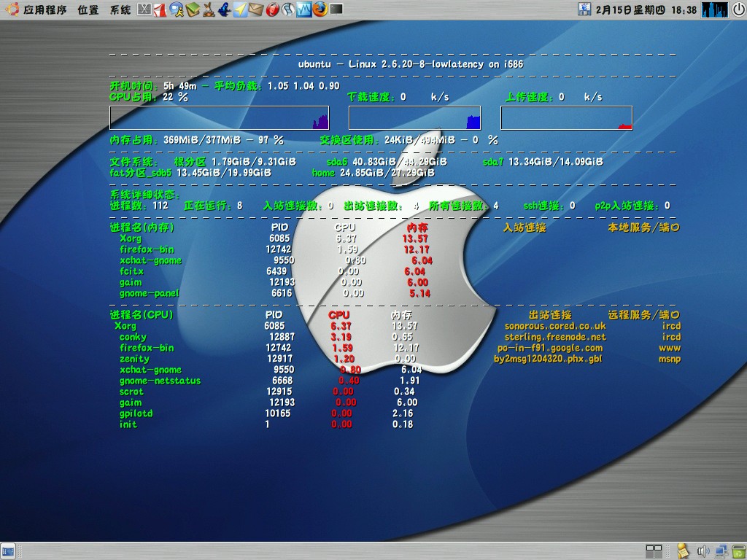The image size is (747, 560).
Task: Open the red oval launcher icon
Action: point(273,9)
